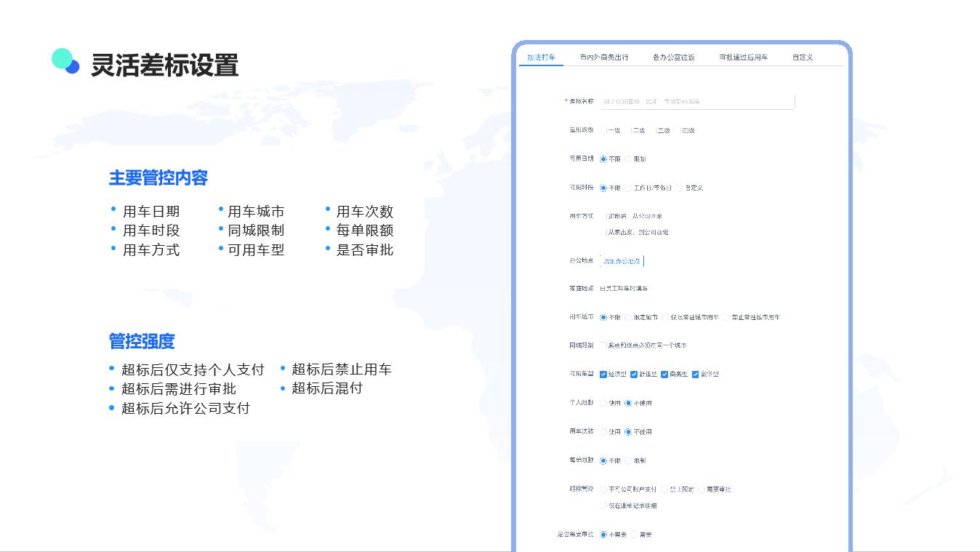Select 限定城市 radio in 用车城市

point(629,318)
